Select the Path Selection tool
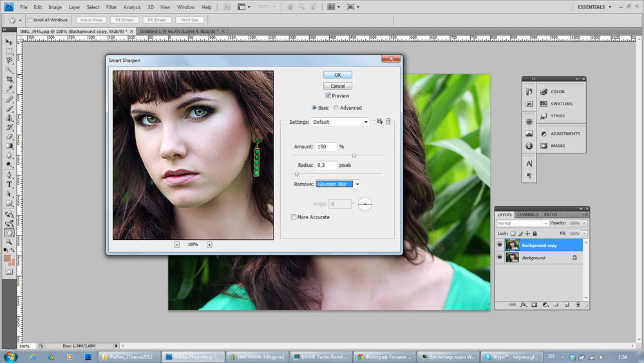 click(9, 193)
